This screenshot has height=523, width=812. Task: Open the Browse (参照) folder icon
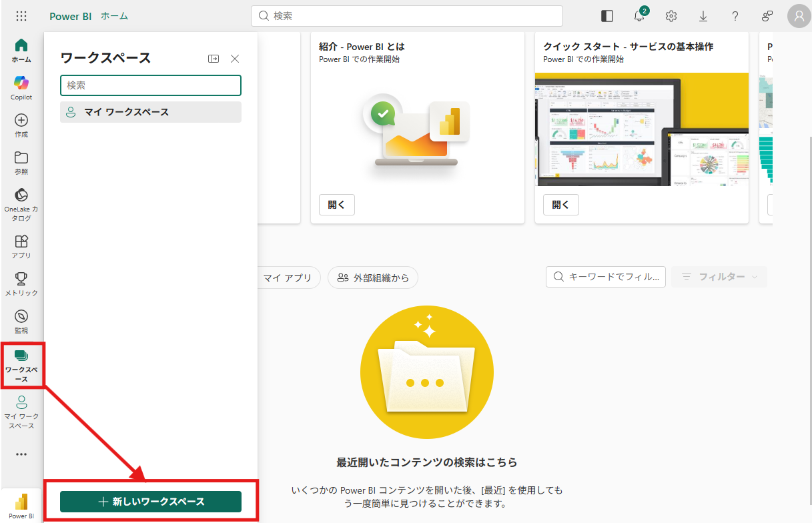[21, 162]
